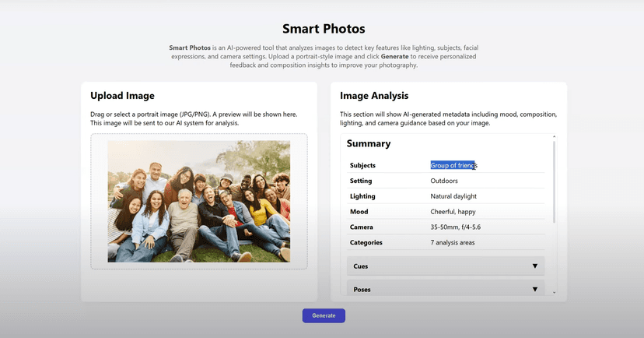Click the Camera row label
This screenshot has height=338, width=644.
[362, 227]
